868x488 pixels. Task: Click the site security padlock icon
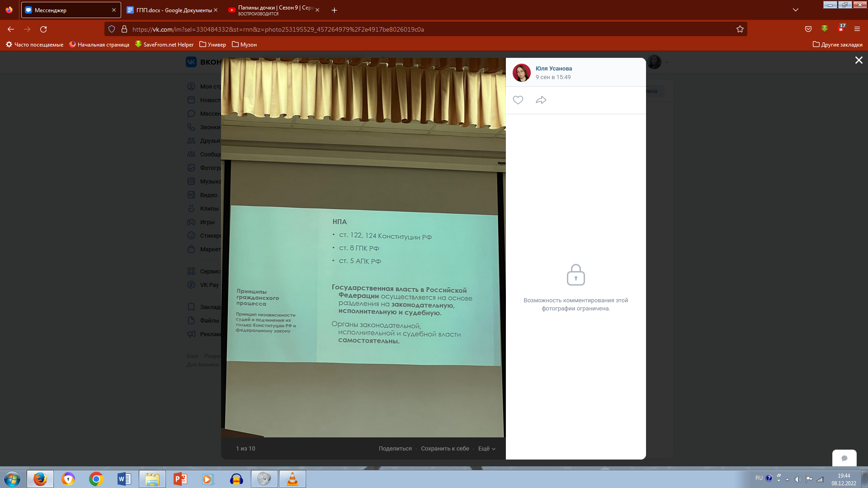click(x=124, y=29)
